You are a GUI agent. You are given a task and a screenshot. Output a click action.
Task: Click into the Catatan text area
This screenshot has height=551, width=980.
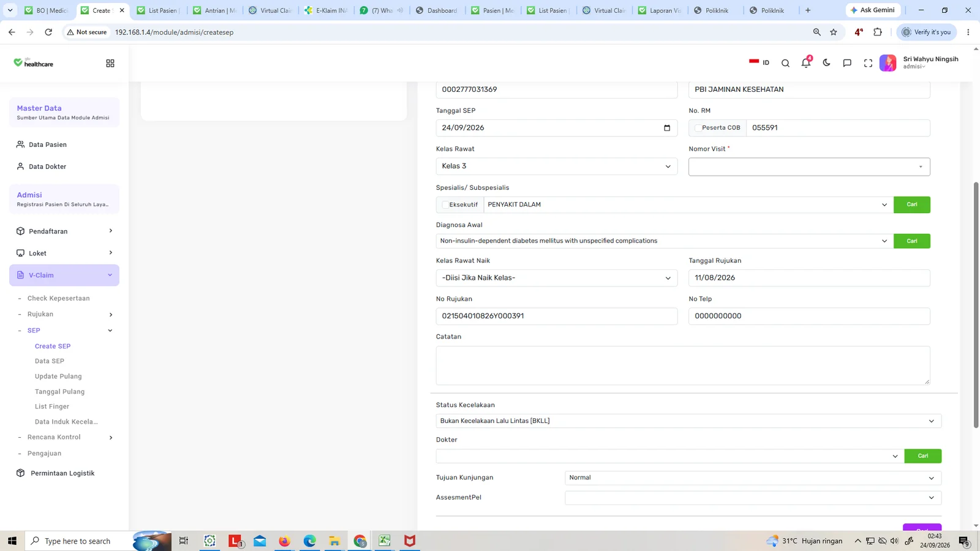pos(683,365)
